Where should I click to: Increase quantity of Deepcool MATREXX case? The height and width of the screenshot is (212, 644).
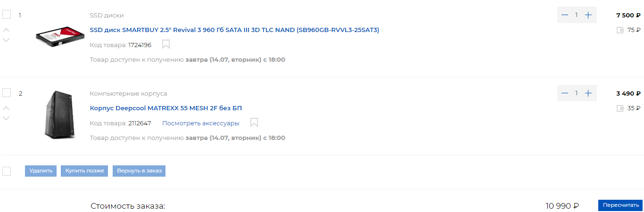coord(588,93)
